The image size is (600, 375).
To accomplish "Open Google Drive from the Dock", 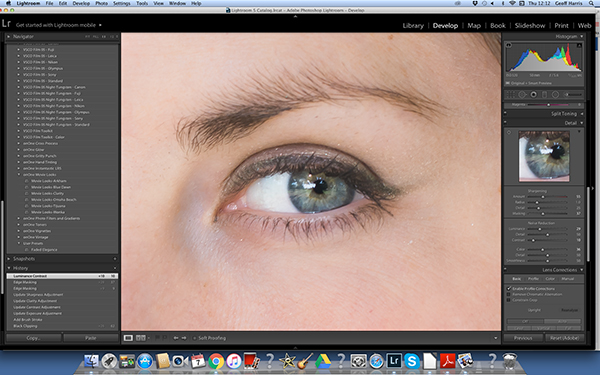I will [323, 361].
